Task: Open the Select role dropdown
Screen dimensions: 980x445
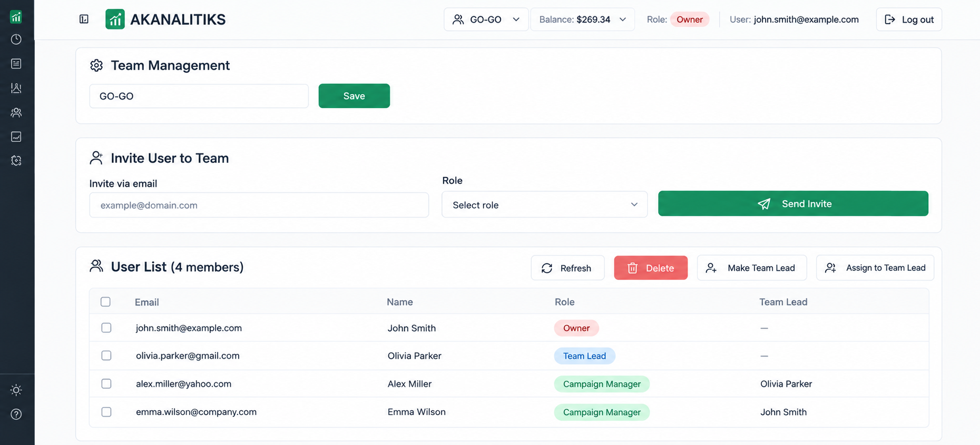Action: click(544, 204)
